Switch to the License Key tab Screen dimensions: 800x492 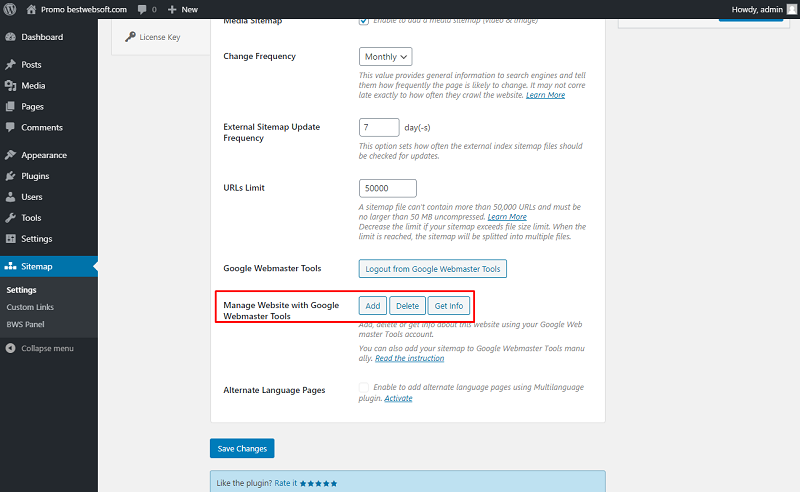coord(160,37)
